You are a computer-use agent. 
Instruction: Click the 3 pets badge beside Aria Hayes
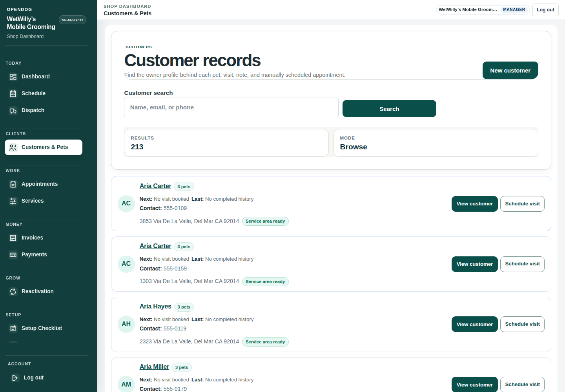coord(184,307)
